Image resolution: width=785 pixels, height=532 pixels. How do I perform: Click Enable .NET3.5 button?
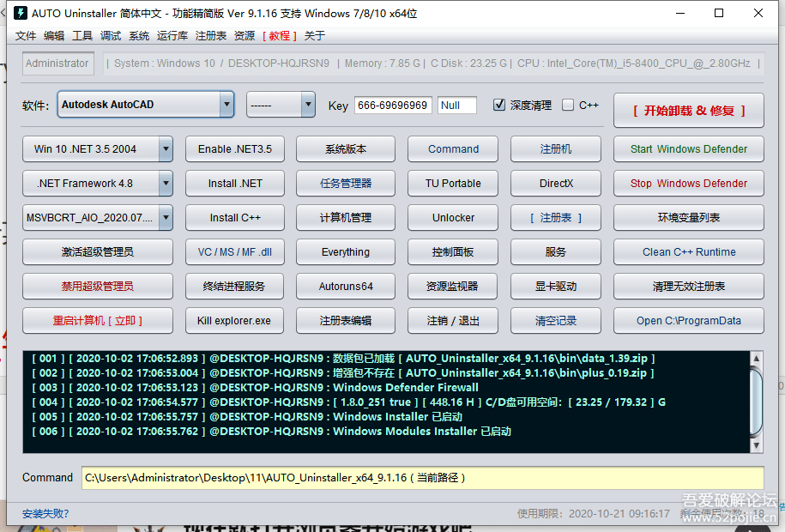235,148
